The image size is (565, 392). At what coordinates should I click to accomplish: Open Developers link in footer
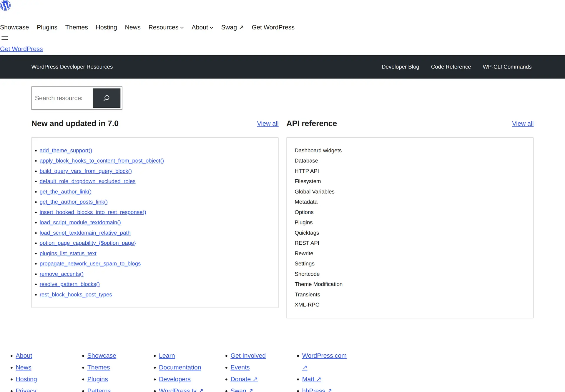pyautogui.click(x=175, y=379)
